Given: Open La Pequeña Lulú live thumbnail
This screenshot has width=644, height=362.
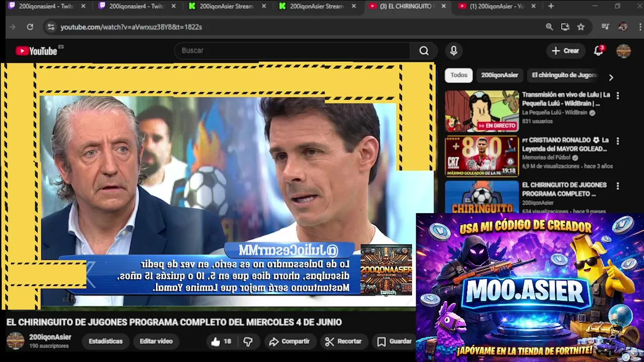Looking at the screenshot, I should point(481,111).
